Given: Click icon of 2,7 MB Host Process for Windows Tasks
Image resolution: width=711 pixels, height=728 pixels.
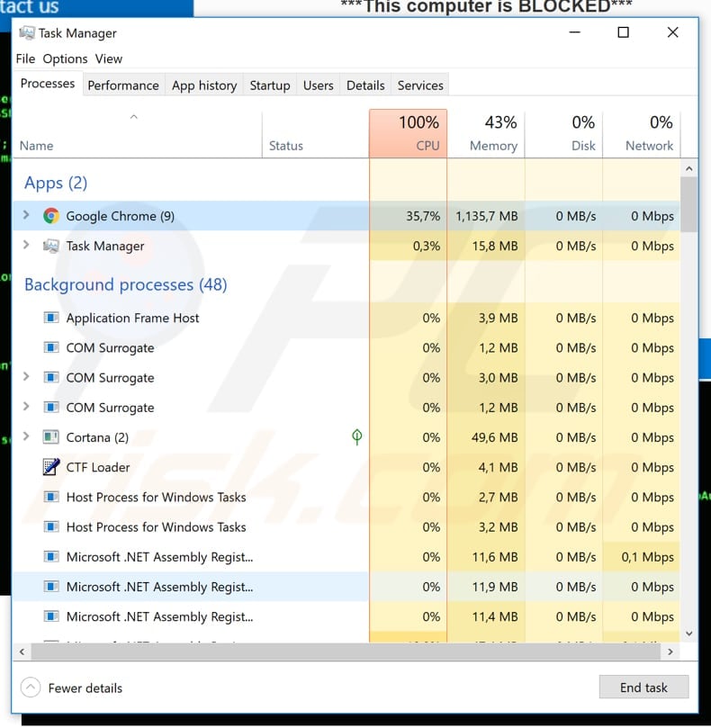Looking at the screenshot, I should pyautogui.click(x=51, y=498).
